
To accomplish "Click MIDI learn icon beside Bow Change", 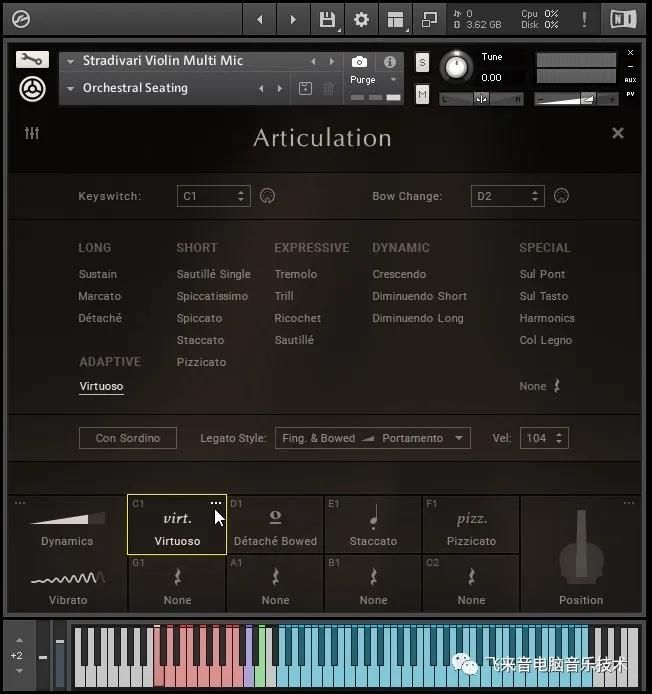I will (x=561, y=196).
